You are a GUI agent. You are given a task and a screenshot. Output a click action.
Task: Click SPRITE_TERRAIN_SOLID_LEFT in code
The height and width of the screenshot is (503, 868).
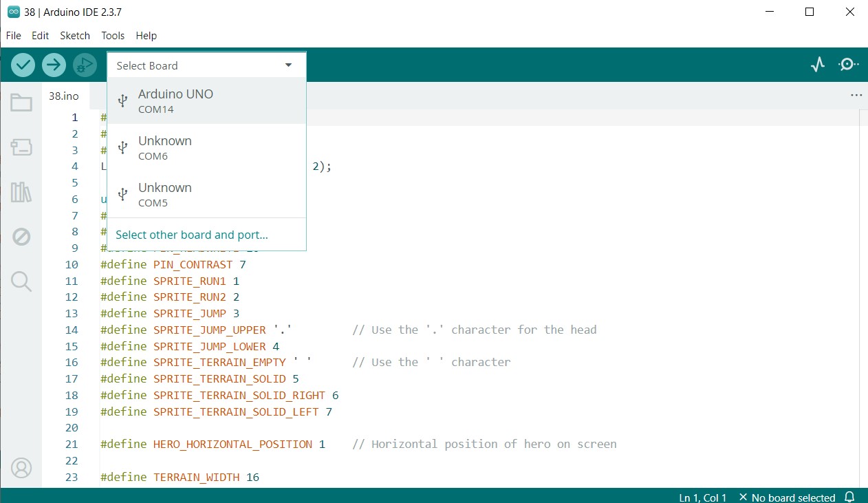pos(236,411)
